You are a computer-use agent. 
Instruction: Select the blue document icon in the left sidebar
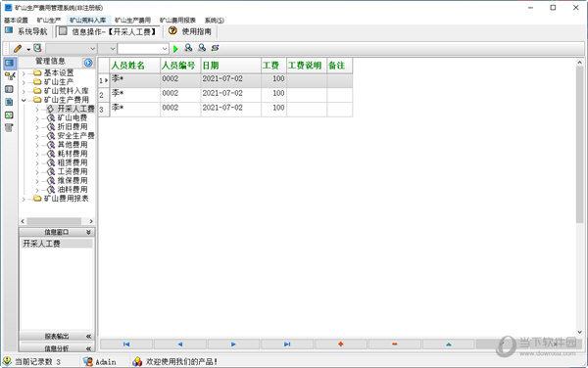point(9,102)
